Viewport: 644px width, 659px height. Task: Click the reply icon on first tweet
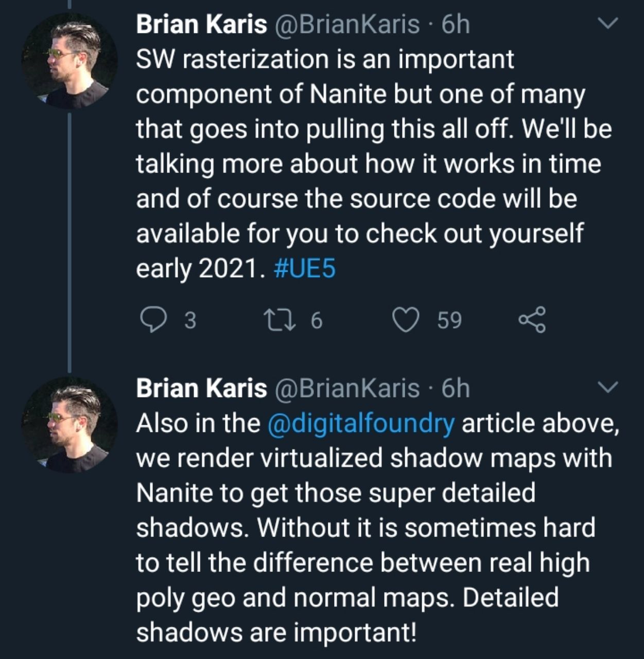coord(152,320)
